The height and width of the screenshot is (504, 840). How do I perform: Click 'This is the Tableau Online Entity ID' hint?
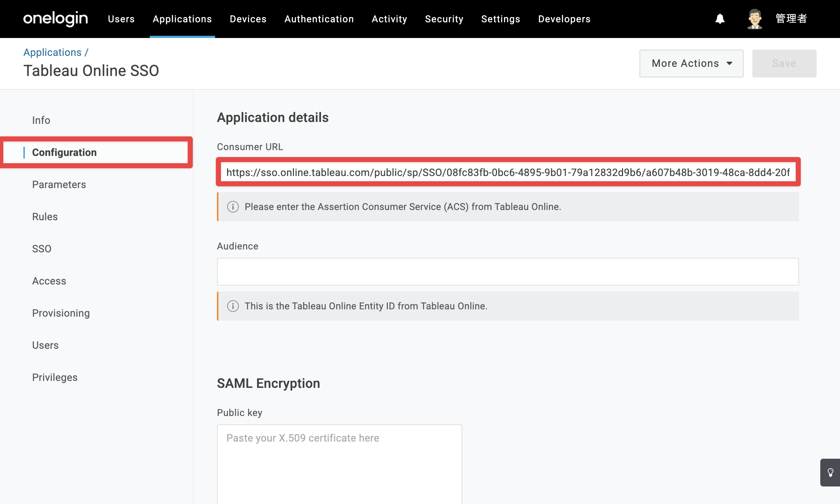click(x=366, y=306)
